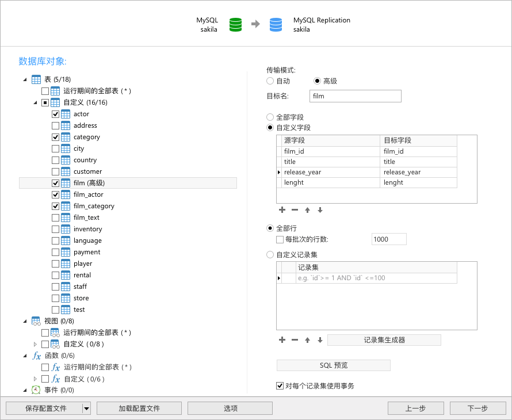Open SQL 预览
The width and height of the screenshot is (512, 420).
[x=333, y=365]
